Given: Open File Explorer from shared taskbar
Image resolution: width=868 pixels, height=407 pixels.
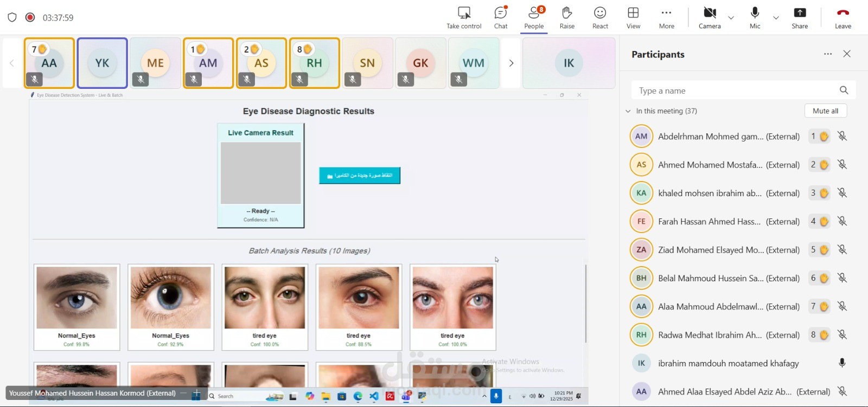Looking at the screenshot, I should click(325, 396).
